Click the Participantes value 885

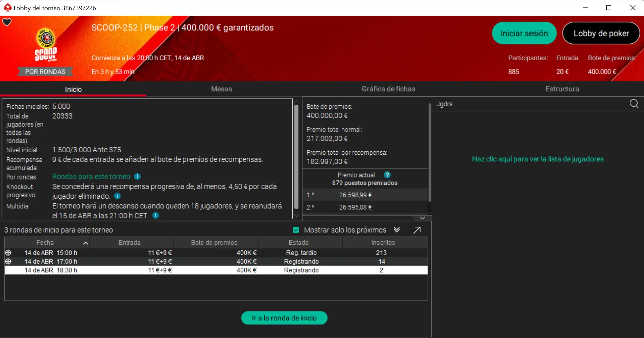click(x=514, y=72)
